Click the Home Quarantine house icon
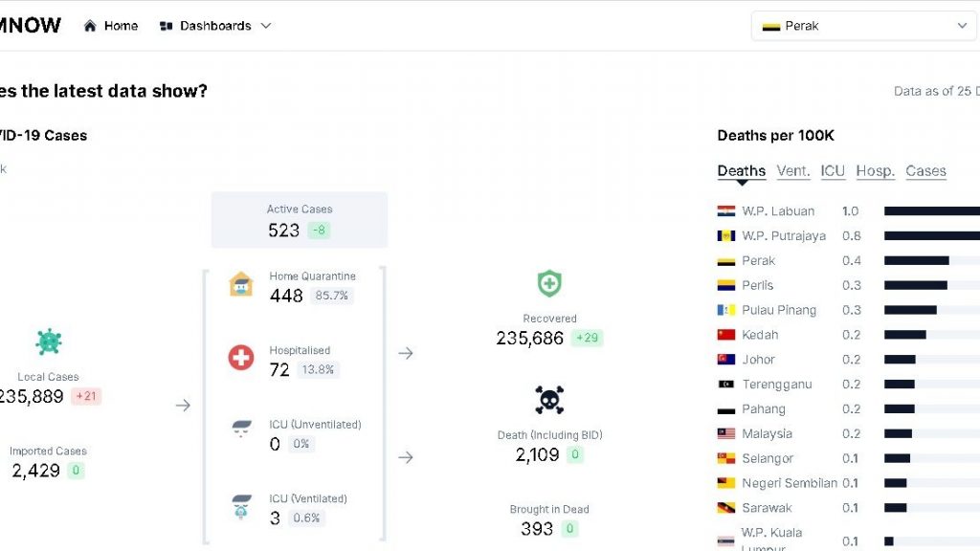 tap(241, 284)
